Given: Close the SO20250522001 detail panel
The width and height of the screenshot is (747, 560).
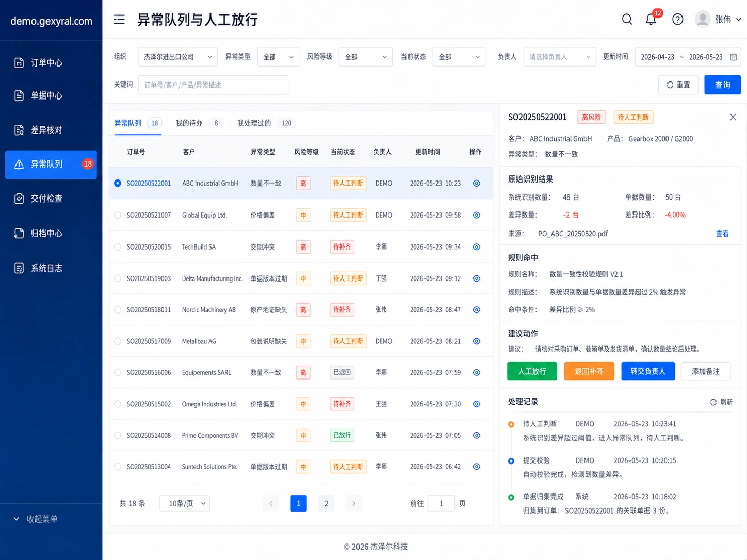Looking at the screenshot, I should click(x=733, y=117).
